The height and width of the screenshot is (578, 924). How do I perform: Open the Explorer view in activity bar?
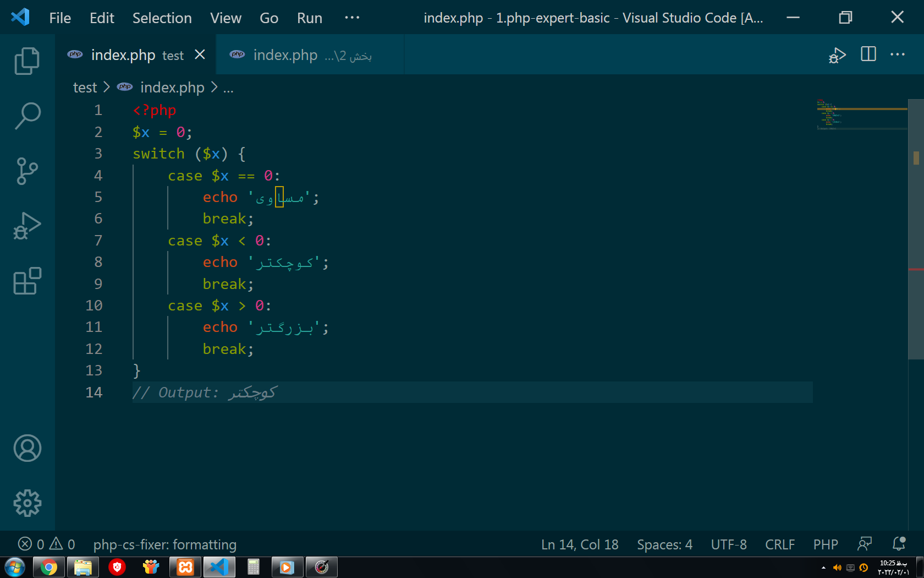coord(27,61)
